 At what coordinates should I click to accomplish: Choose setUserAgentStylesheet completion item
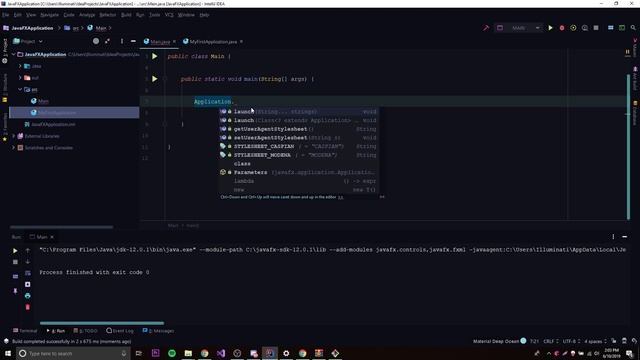[298, 138]
